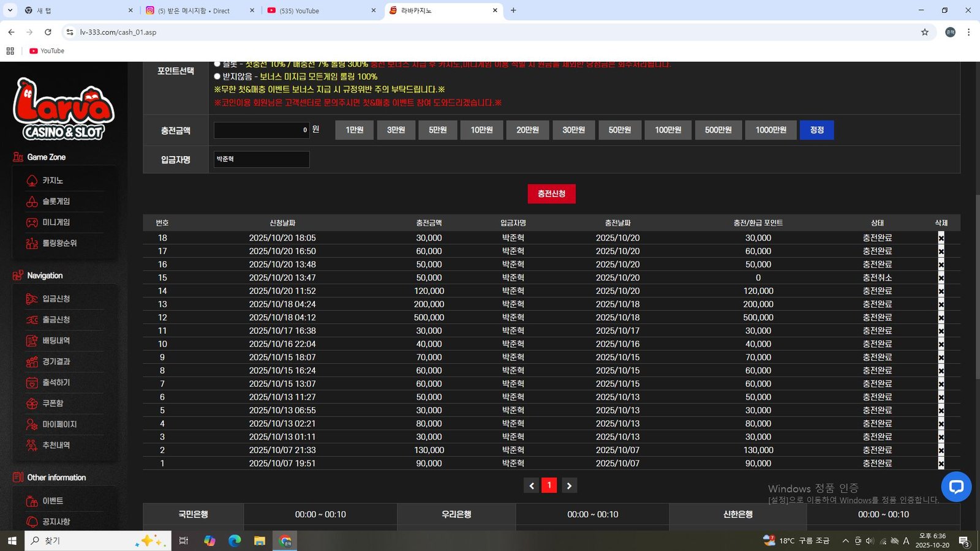Go to previous page of deposit history

[x=531, y=485]
